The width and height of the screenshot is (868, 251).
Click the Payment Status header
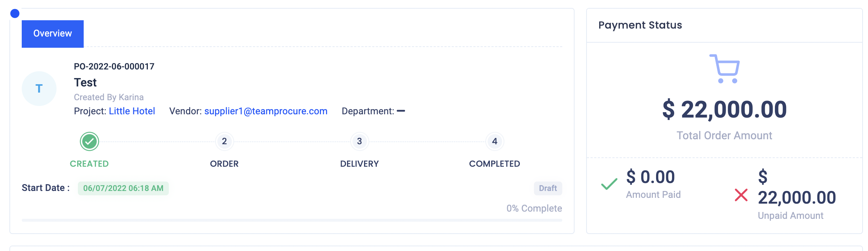coord(640,25)
